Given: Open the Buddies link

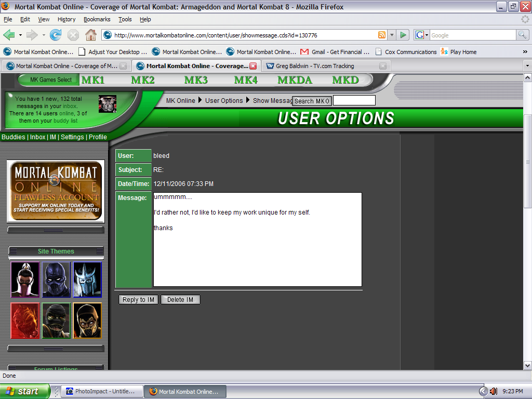Looking at the screenshot, I should (13, 137).
